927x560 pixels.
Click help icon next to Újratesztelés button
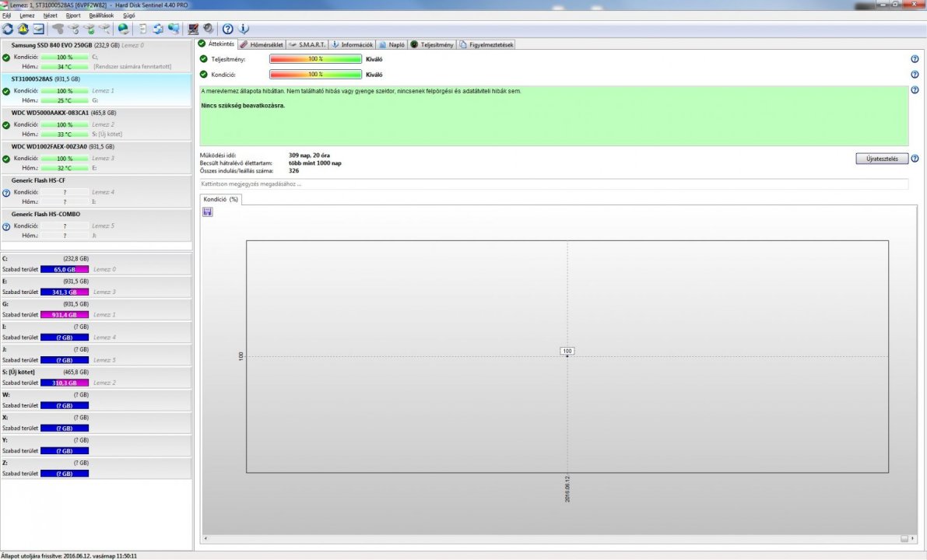coord(915,159)
